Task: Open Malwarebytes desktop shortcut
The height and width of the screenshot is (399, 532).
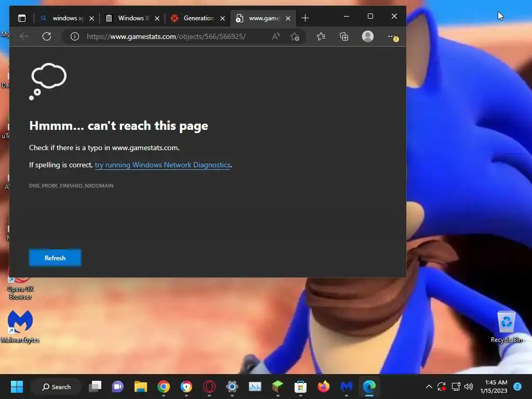Action: pyautogui.click(x=20, y=326)
